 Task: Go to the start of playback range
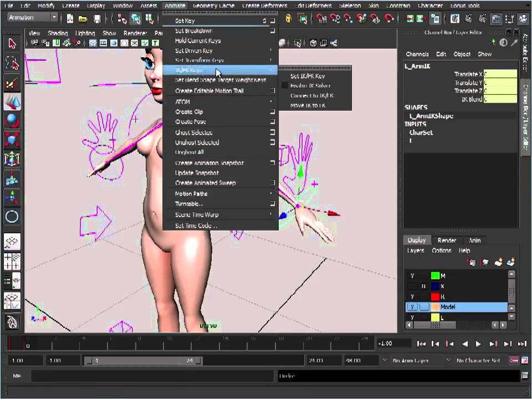point(421,344)
